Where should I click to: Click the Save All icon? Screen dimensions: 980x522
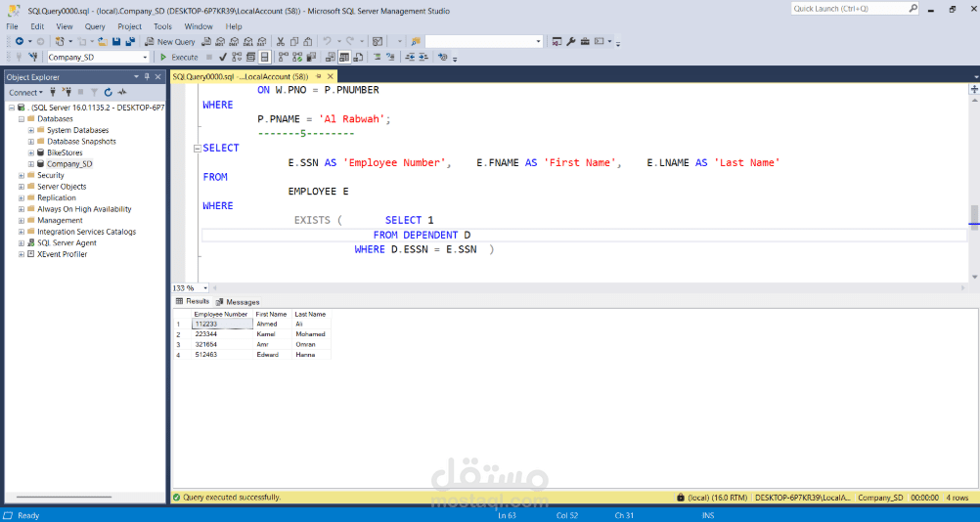click(x=130, y=42)
